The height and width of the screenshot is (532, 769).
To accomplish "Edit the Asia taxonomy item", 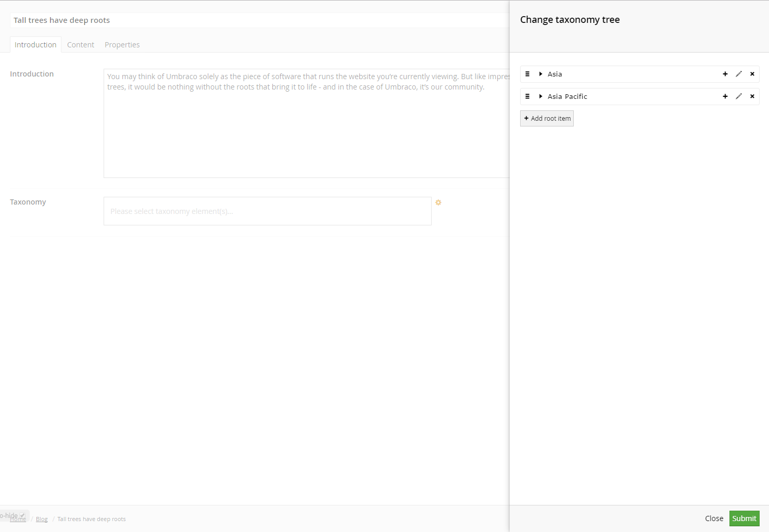I will [739, 74].
